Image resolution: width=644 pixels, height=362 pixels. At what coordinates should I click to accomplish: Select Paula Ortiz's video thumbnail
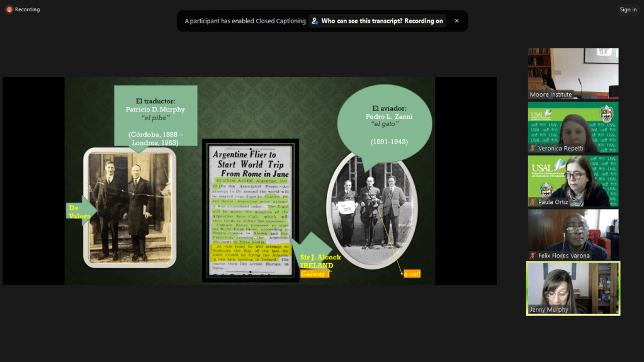pyautogui.click(x=573, y=181)
